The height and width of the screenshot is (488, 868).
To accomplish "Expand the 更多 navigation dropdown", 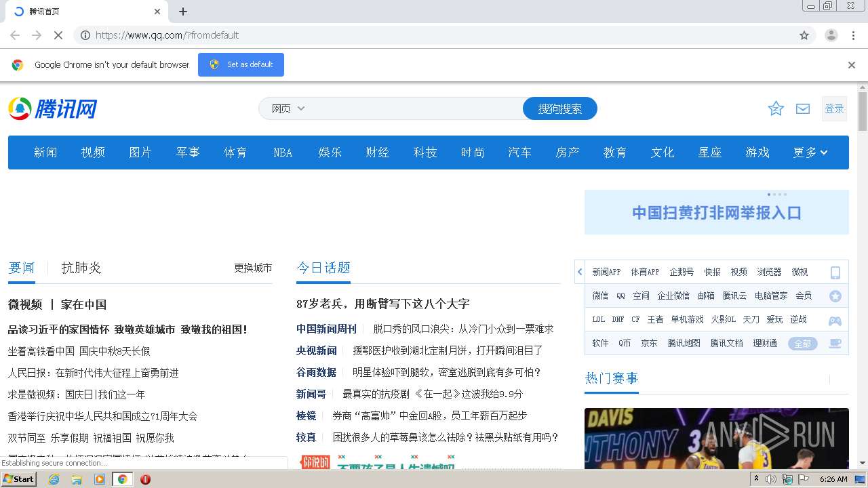I will (811, 152).
